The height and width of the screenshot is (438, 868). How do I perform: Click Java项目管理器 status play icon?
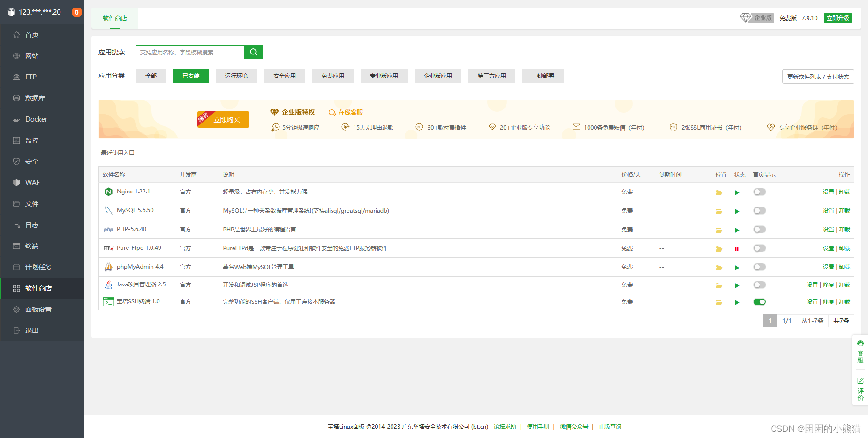coord(737,285)
